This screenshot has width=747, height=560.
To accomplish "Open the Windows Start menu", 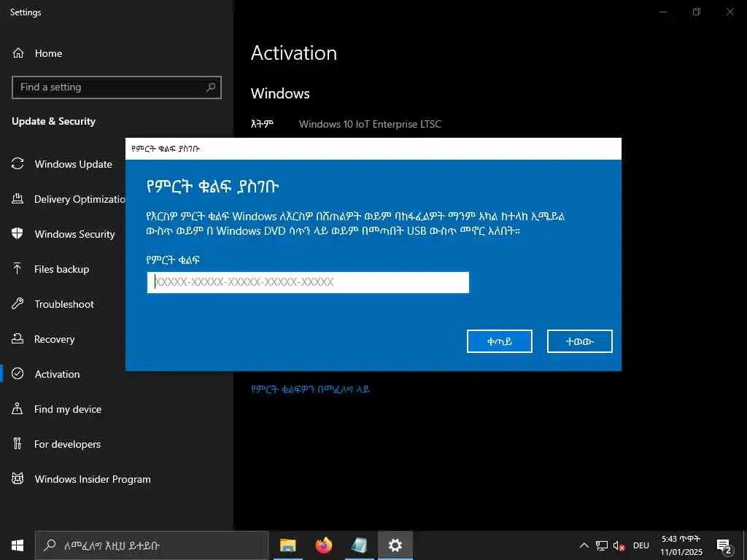I will coord(18,545).
